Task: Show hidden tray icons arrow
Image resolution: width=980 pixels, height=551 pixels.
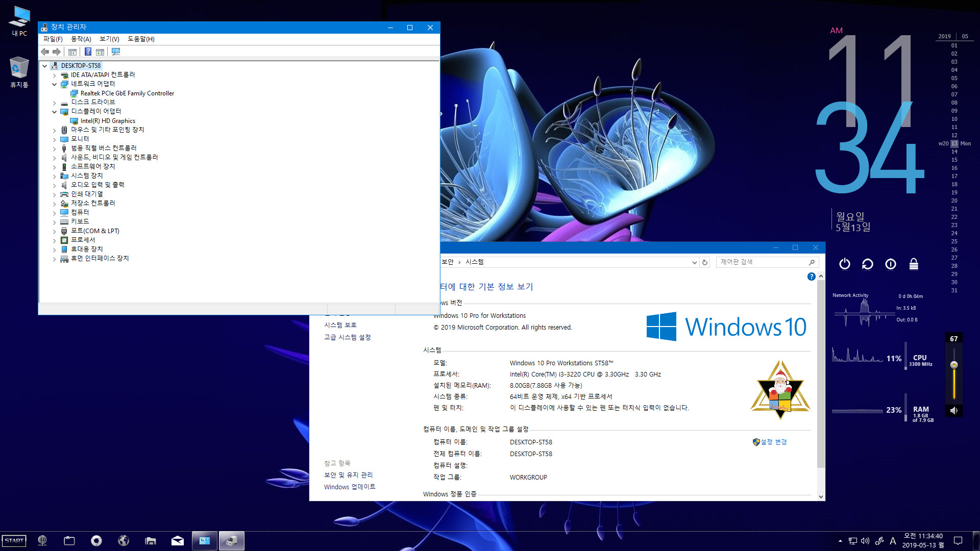Action: pos(840,541)
